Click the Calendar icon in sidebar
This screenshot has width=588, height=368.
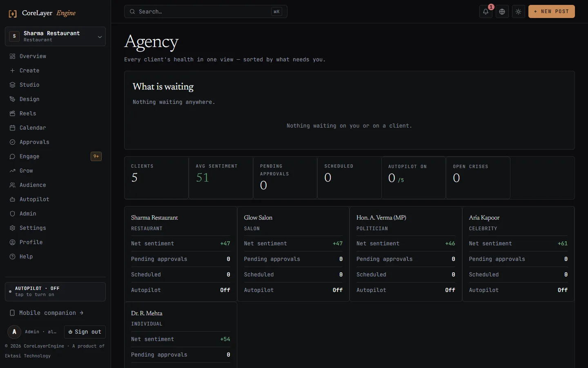pyautogui.click(x=12, y=128)
